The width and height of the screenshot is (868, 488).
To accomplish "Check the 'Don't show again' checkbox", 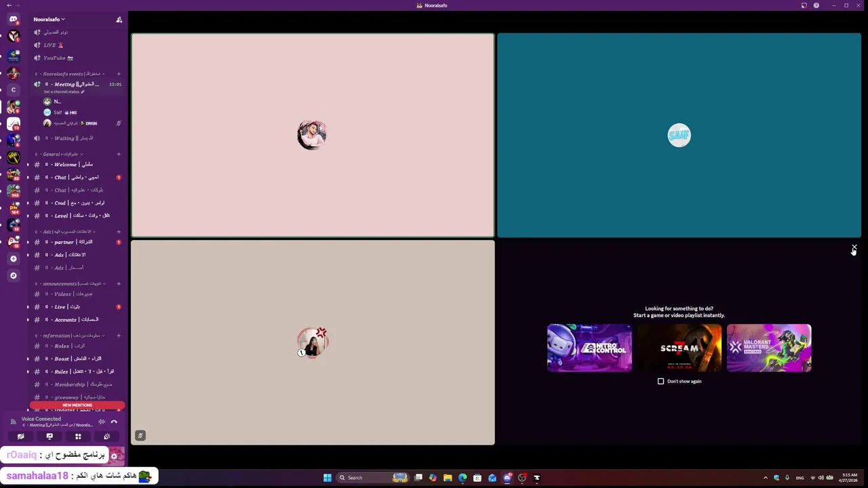I will coord(661,381).
